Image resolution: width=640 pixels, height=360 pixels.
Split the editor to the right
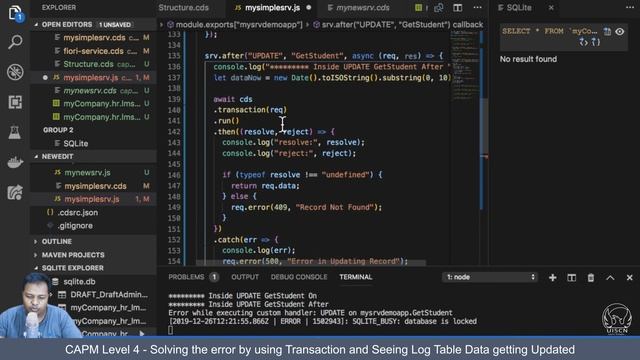pyautogui.click(x=458, y=8)
